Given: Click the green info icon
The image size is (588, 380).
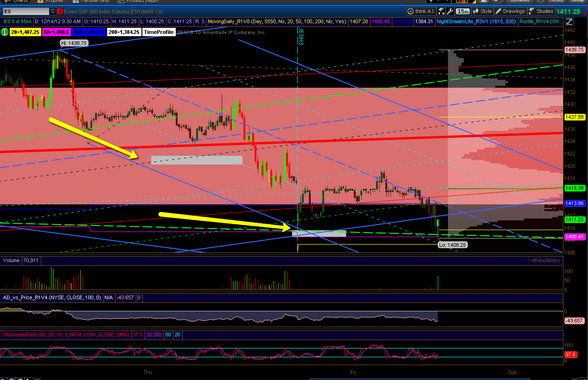Looking at the screenshot, I should [4, 32].
